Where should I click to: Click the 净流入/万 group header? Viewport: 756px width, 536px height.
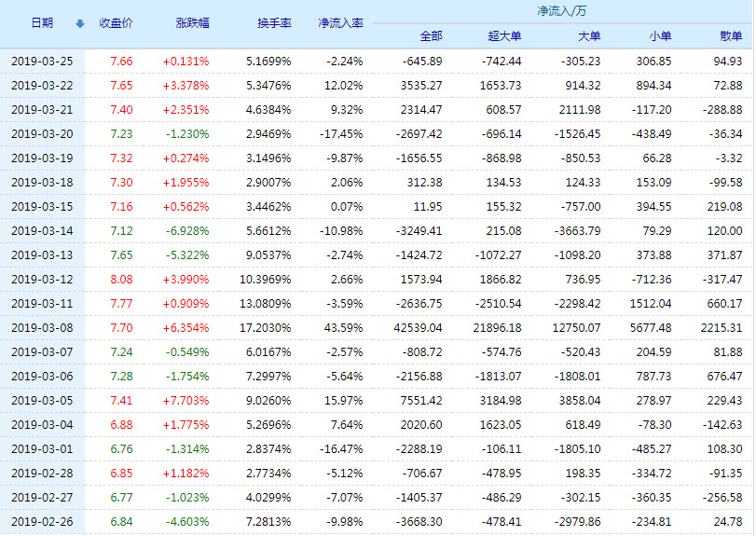pyautogui.click(x=561, y=11)
